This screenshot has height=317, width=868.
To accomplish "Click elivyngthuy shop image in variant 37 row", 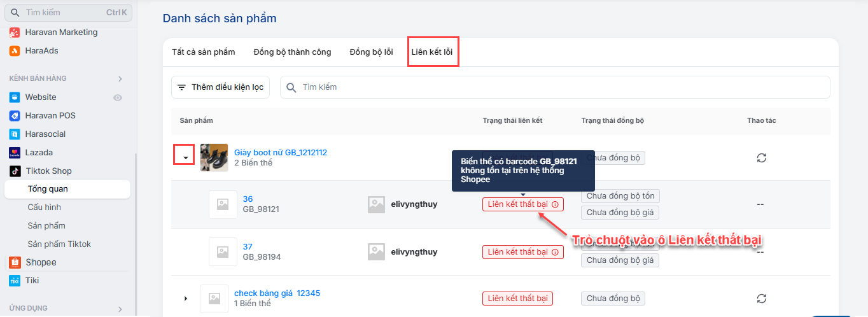I will 376,252.
